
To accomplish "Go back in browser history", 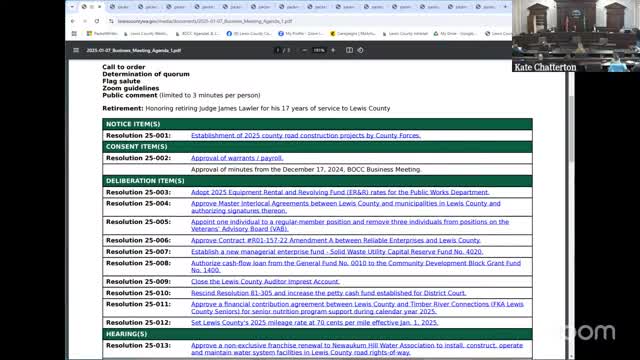I will (73, 21).
